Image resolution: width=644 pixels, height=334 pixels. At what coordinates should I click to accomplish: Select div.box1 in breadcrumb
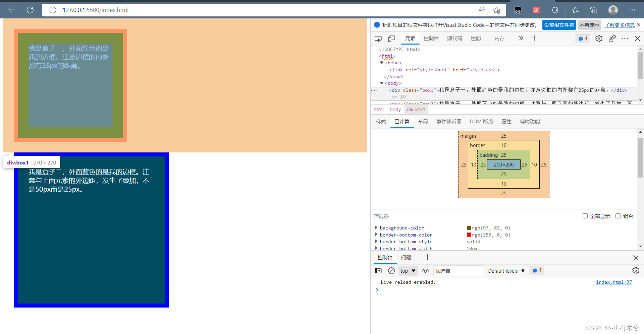416,110
